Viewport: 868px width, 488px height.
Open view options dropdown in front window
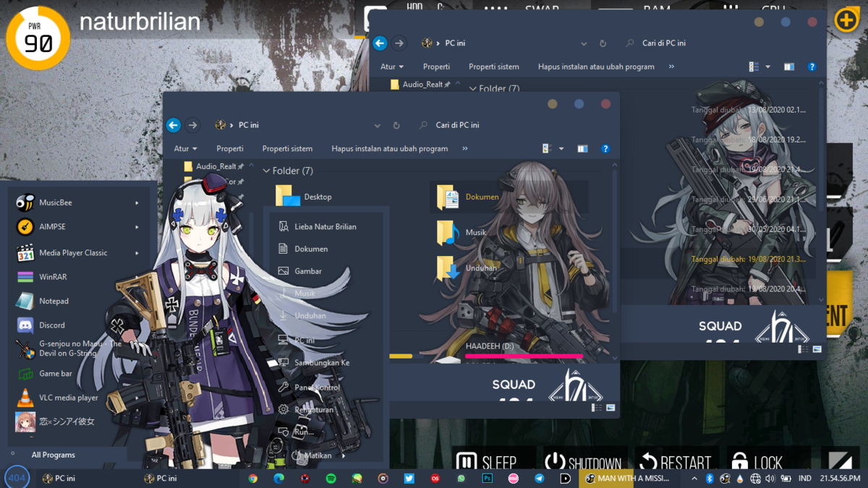coord(561,149)
